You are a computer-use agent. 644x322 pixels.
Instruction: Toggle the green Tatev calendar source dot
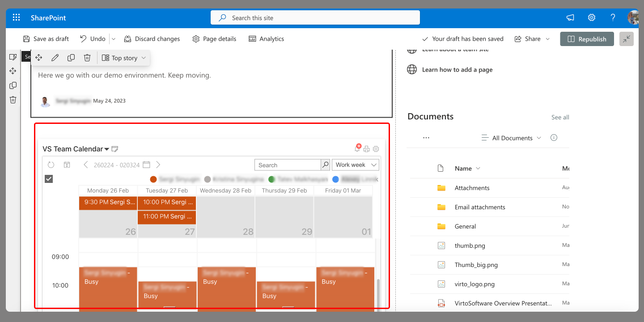click(x=272, y=179)
